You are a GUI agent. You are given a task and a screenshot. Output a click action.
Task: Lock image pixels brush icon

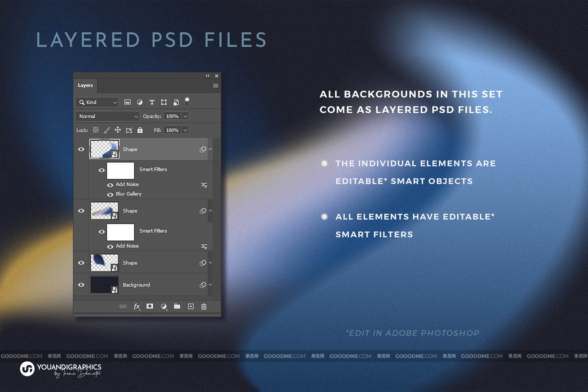point(107,130)
